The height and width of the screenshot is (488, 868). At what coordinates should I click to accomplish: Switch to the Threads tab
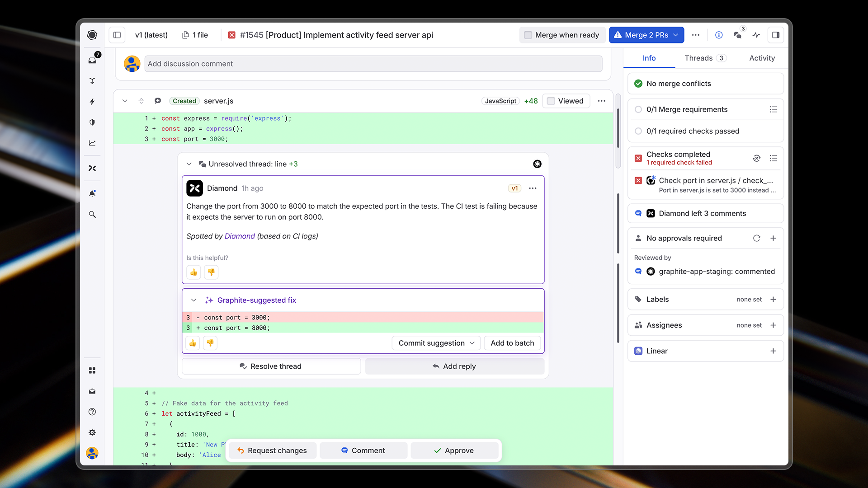tap(705, 58)
